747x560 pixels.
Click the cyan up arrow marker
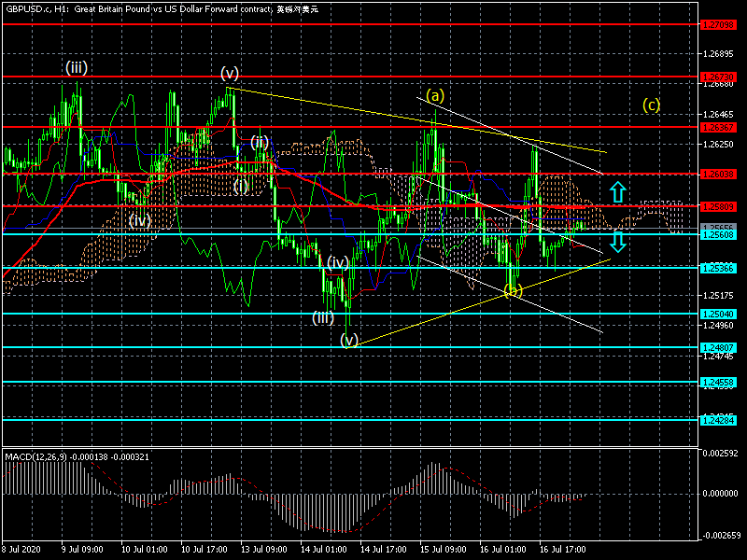616,192
